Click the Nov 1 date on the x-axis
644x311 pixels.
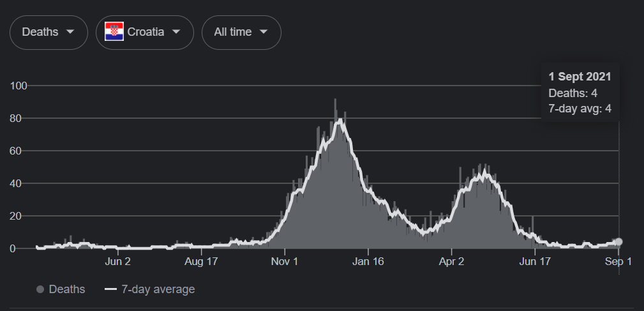coord(285,261)
